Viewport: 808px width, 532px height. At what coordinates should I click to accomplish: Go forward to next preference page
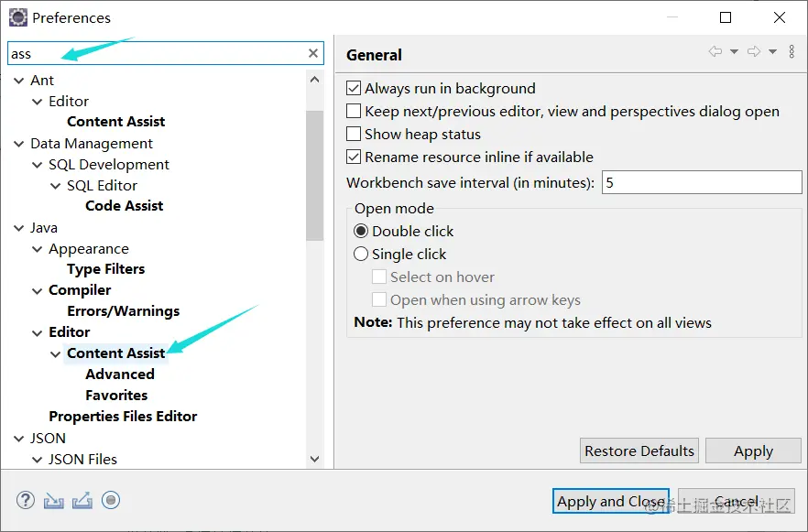pos(754,51)
